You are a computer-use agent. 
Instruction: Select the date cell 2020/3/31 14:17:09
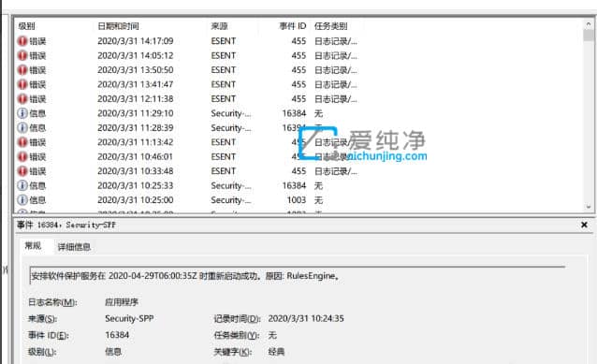(x=136, y=41)
